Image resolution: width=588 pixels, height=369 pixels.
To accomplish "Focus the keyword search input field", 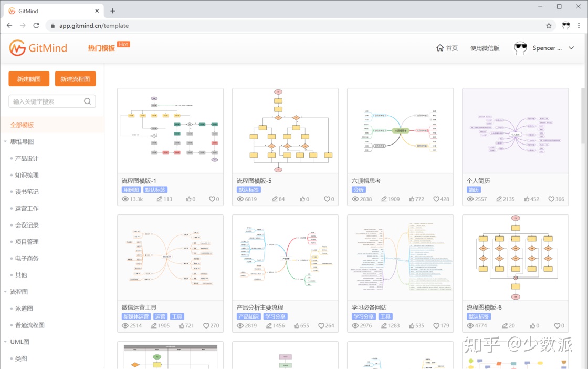I will pyautogui.click(x=52, y=101).
